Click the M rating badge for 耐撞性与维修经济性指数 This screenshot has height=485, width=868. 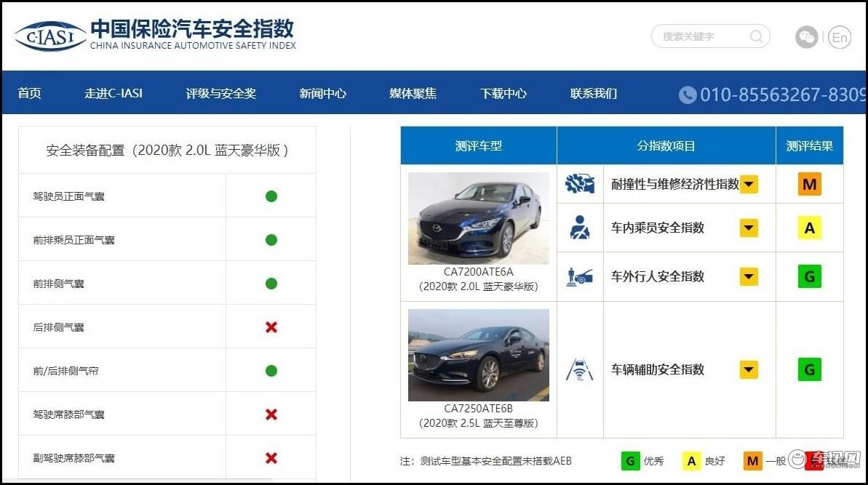(x=809, y=184)
